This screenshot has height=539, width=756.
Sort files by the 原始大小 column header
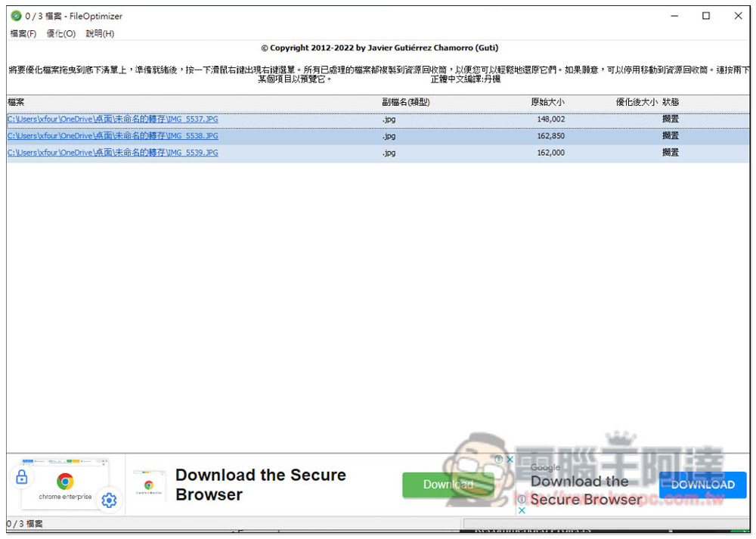[x=550, y=101]
